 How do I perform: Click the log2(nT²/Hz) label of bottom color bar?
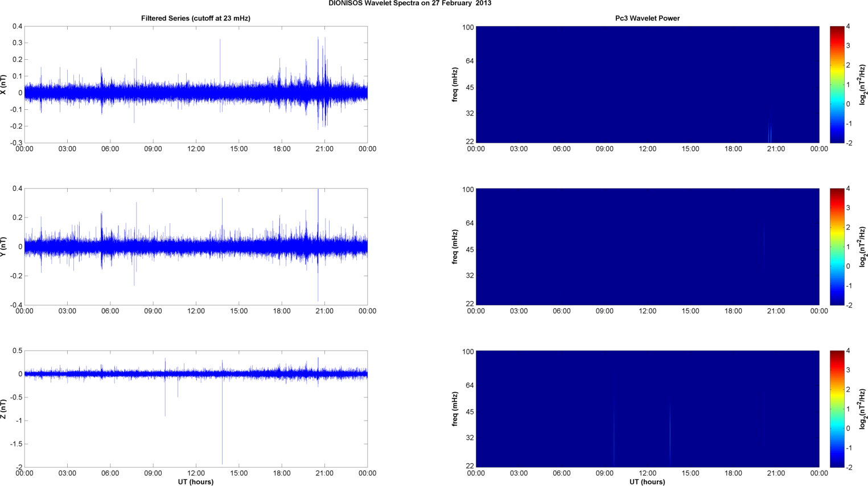(x=862, y=409)
